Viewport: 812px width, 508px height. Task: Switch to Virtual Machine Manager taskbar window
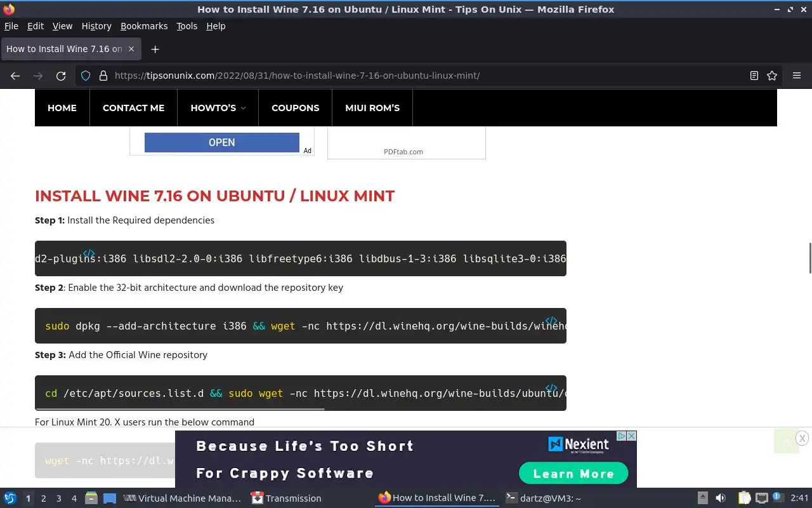(183, 498)
